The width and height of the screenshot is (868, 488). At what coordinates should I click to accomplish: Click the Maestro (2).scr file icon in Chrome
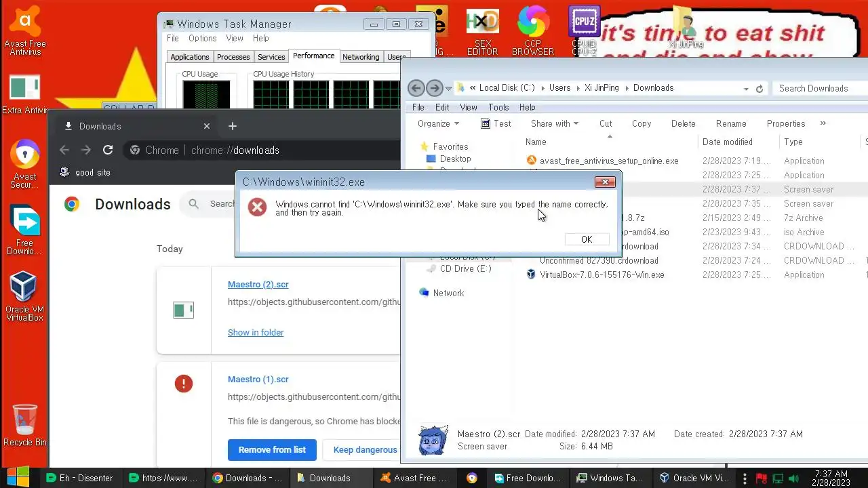click(x=183, y=310)
